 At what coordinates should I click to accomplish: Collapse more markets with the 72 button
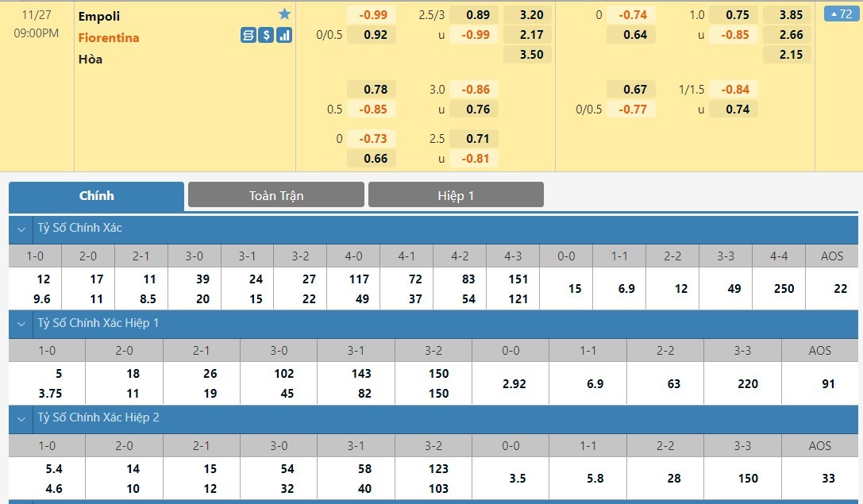click(839, 14)
